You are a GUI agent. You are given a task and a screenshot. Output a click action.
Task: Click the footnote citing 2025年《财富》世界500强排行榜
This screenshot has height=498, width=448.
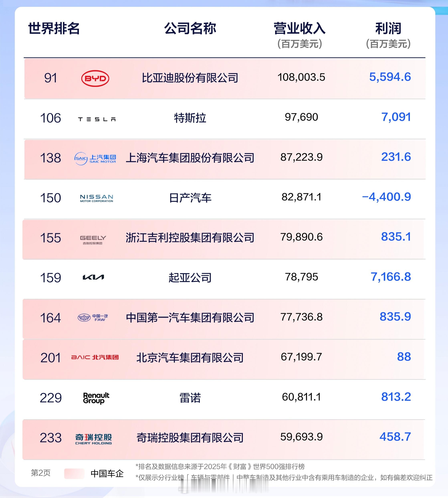click(220, 467)
